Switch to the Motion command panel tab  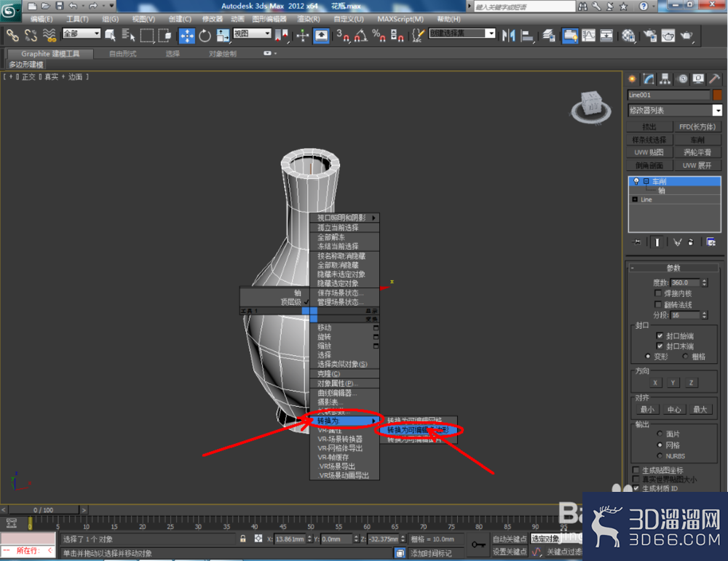[683, 79]
